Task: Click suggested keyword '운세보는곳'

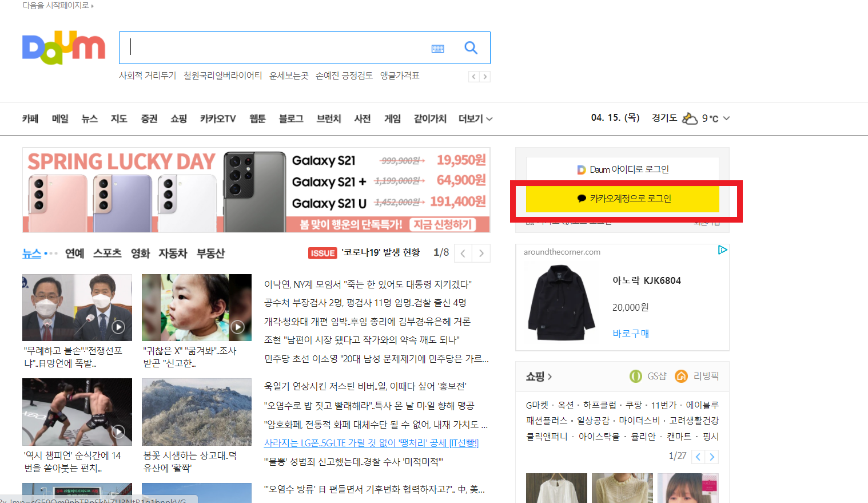Action: pos(289,76)
